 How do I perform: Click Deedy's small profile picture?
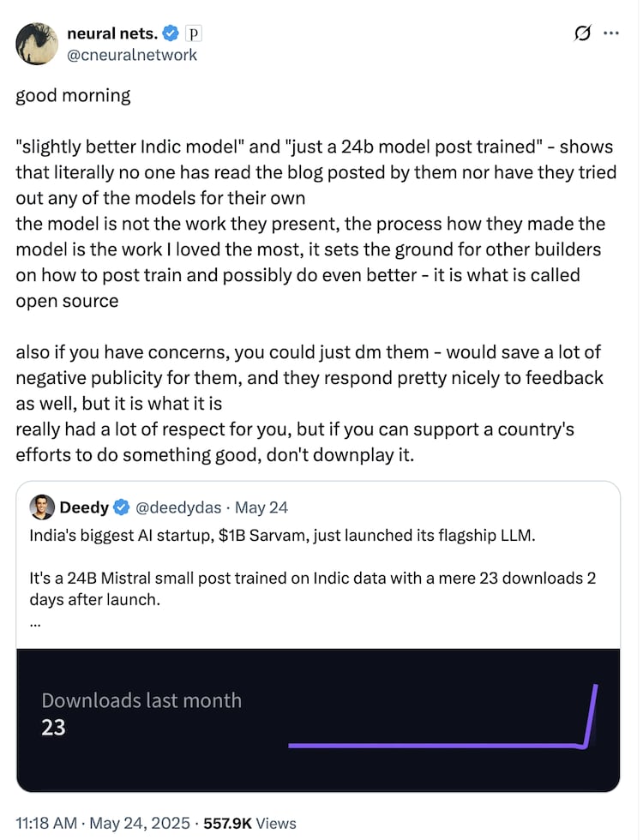click(41, 507)
